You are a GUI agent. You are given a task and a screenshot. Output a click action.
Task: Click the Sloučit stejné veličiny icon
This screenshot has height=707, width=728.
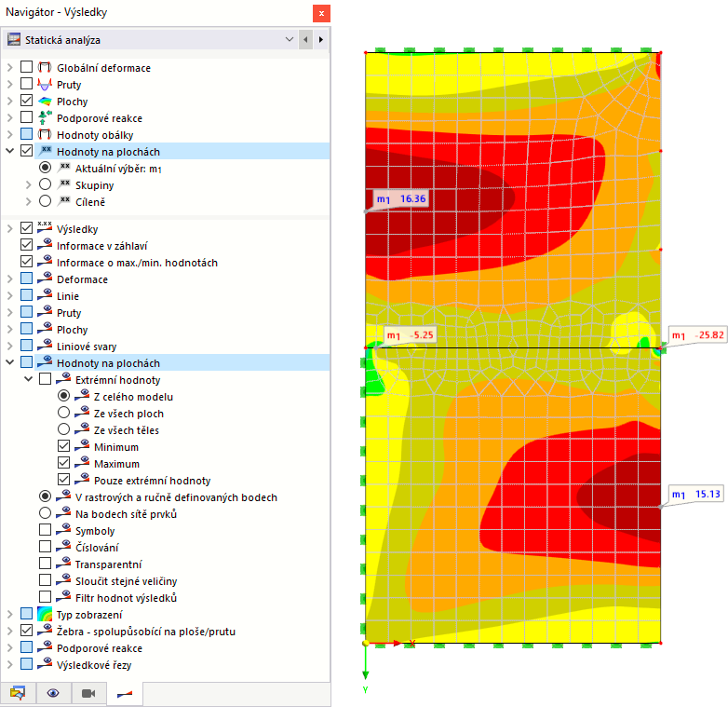[x=63, y=580]
